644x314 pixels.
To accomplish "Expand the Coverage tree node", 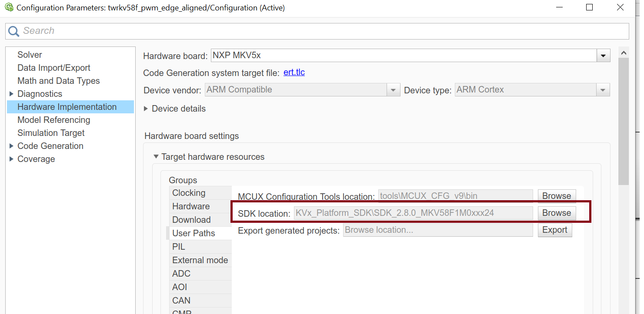I will (11, 159).
